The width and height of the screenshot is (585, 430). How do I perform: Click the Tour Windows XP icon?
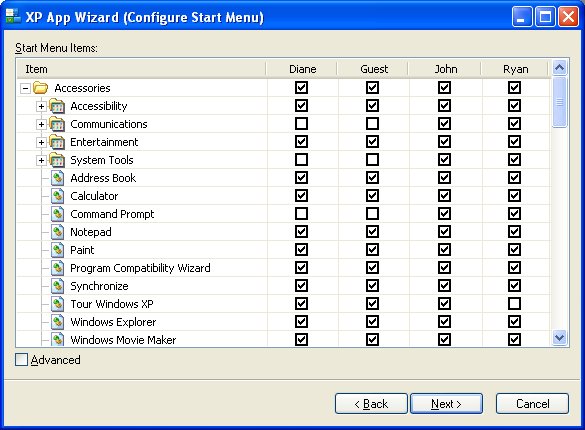pos(57,304)
